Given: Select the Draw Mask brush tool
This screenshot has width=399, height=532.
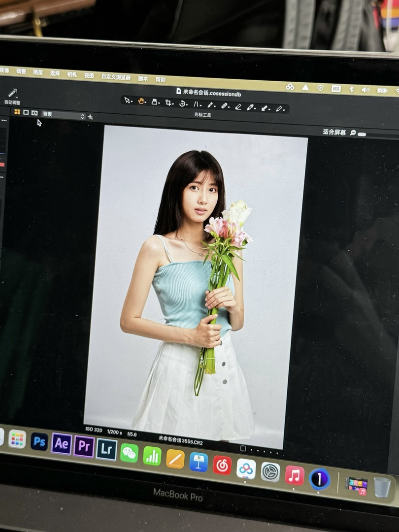Looking at the screenshot, I should pos(210,105).
